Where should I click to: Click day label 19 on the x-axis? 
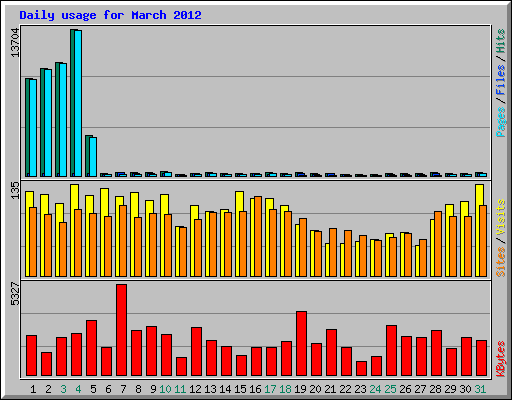pyautogui.click(x=300, y=389)
